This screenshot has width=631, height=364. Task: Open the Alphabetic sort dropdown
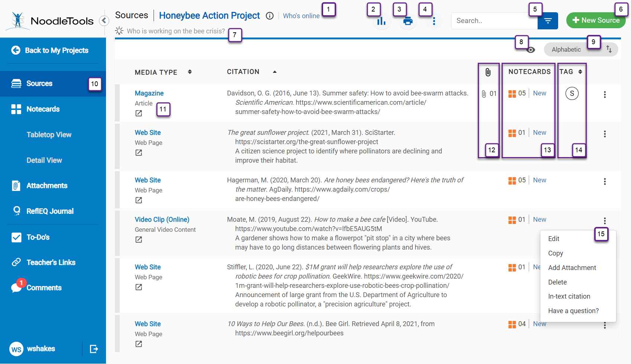[x=566, y=49]
